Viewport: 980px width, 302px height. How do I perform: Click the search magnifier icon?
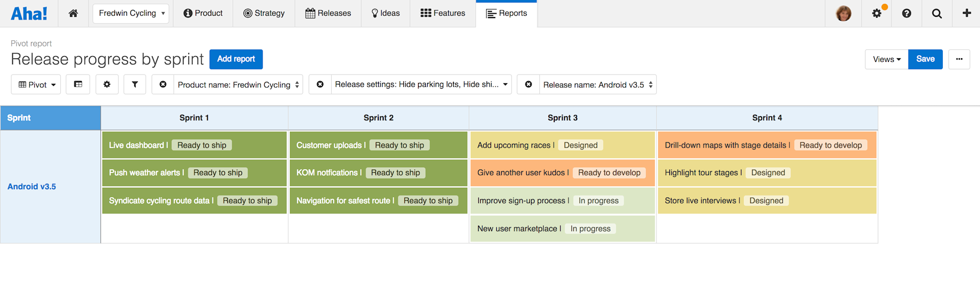coord(936,13)
